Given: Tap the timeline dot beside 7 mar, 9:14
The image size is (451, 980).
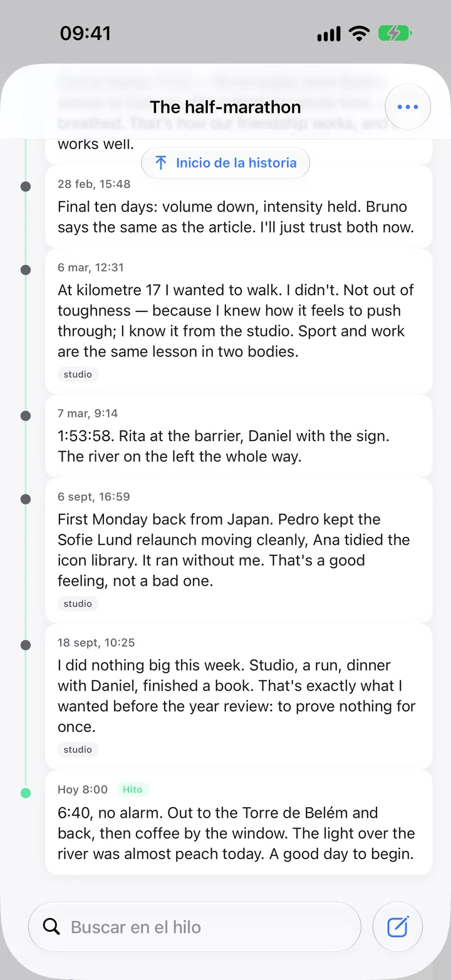Looking at the screenshot, I should pos(26,416).
